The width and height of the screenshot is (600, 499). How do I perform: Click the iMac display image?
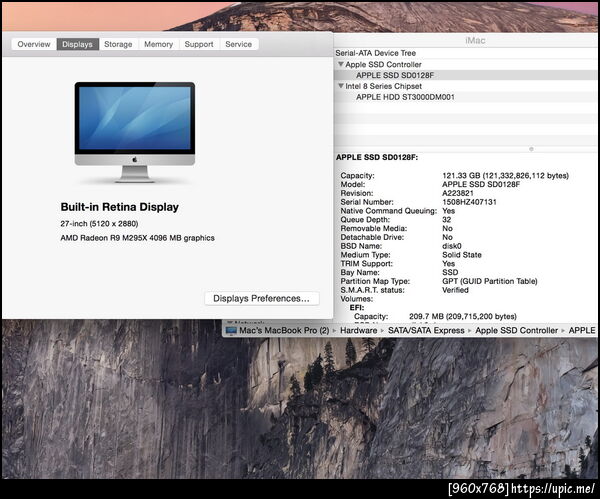[x=135, y=132]
